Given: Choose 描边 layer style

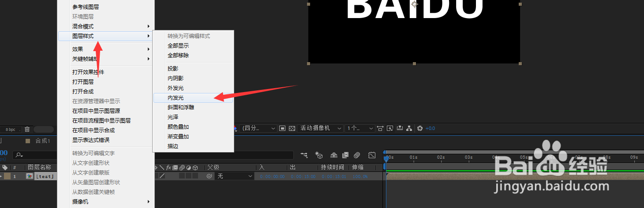Looking at the screenshot, I should pos(193,146).
